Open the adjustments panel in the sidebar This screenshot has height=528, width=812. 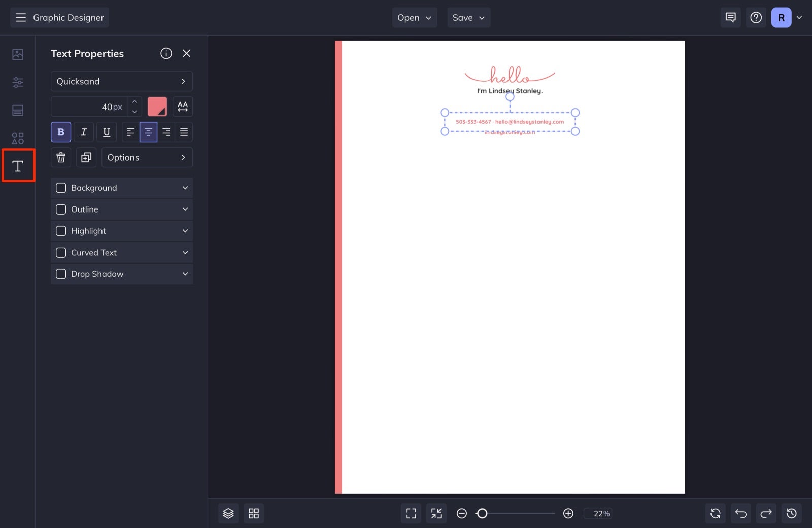tap(18, 82)
